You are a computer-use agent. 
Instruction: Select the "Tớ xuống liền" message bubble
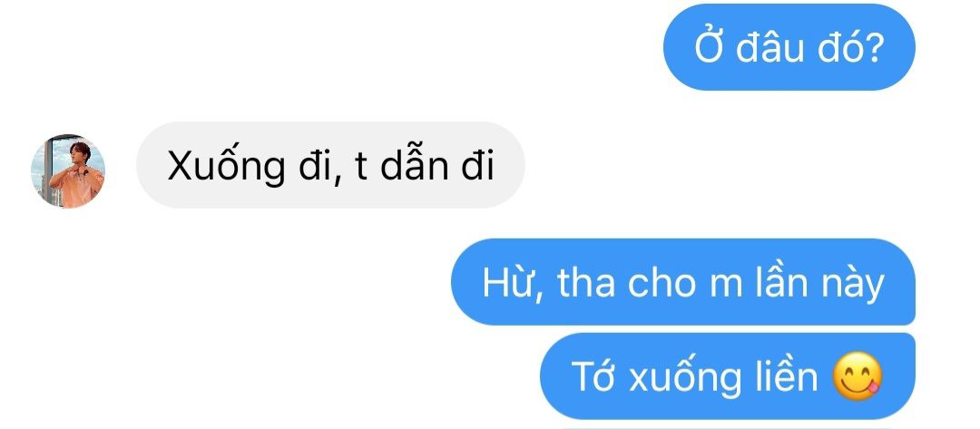pyautogui.click(x=728, y=375)
